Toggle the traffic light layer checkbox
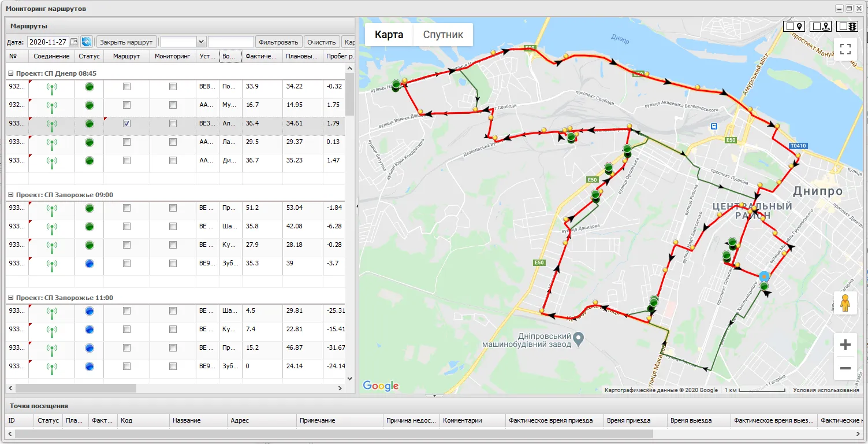 pyautogui.click(x=842, y=26)
